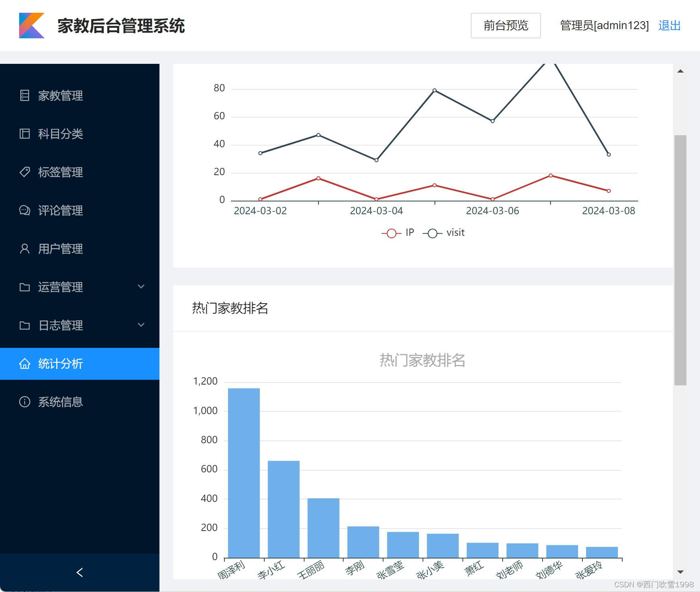Click the 管理员[admin123] label
This screenshot has width=700, height=592.
pos(604,26)
